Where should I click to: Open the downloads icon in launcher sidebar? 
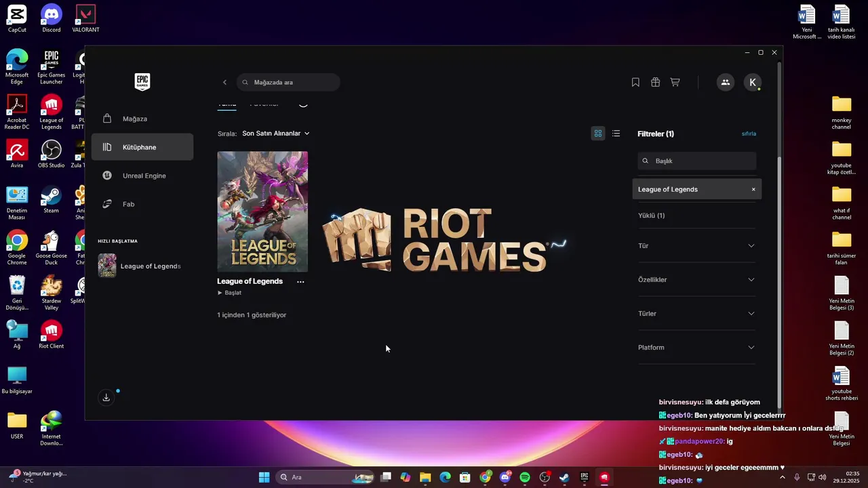(106, 398)
